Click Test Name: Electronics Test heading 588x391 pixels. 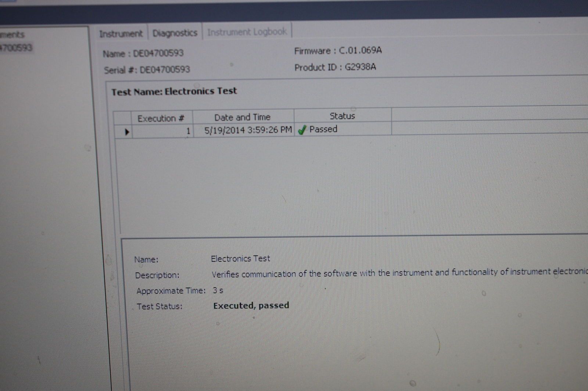click(174, 91)
